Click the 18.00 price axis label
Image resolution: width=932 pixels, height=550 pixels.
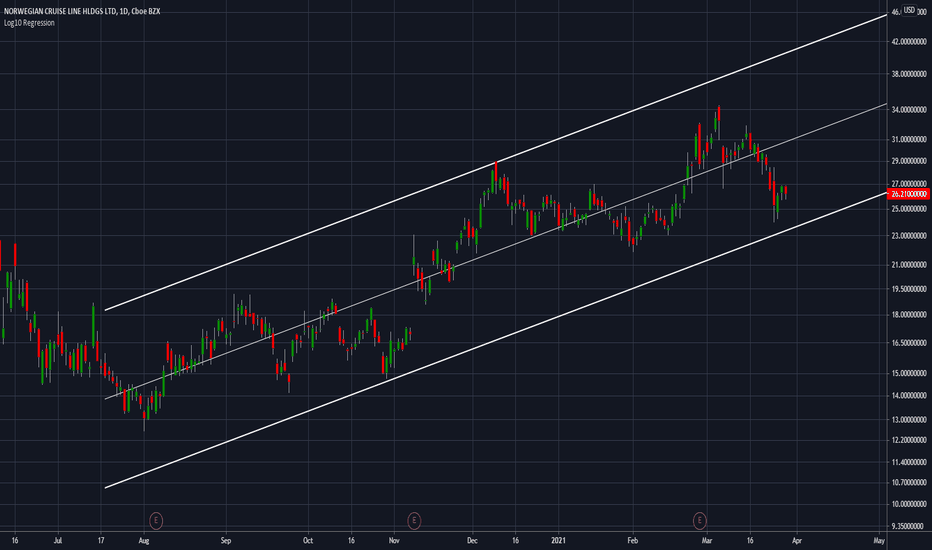(909, 315)
